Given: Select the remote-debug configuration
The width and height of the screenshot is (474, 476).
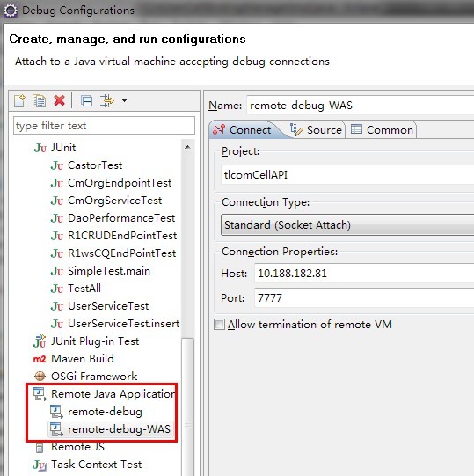Looking at the screenshot, I should (x=105, y=412).
